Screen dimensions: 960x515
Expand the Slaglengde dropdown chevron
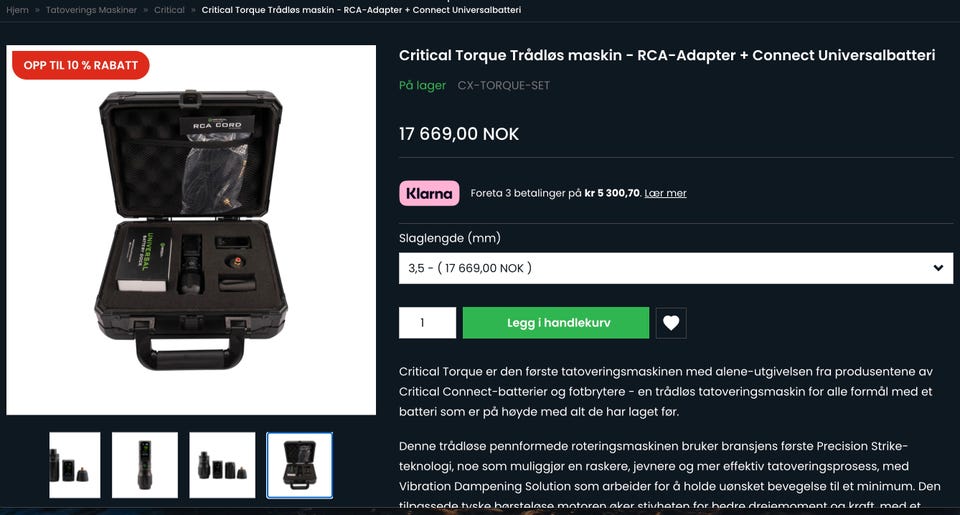pos(938,268)
